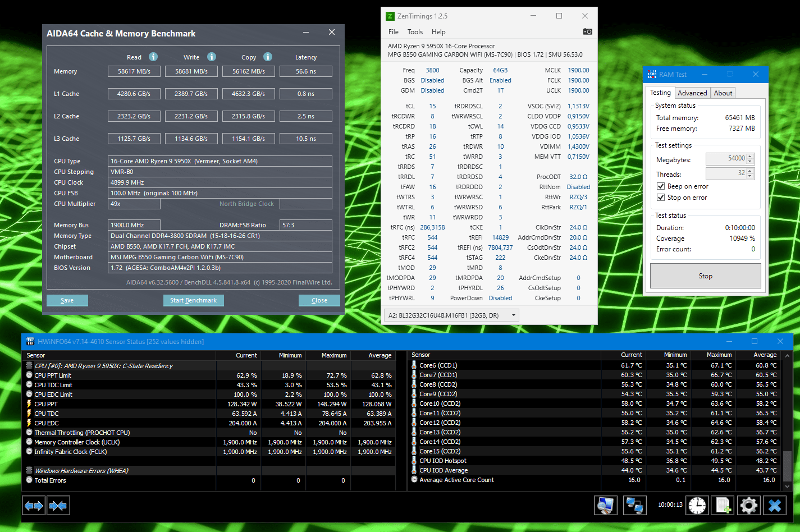Click the HWiNFO collapse columns arrows icon
This screenshot has height=532, width=800.
[58, 506]
